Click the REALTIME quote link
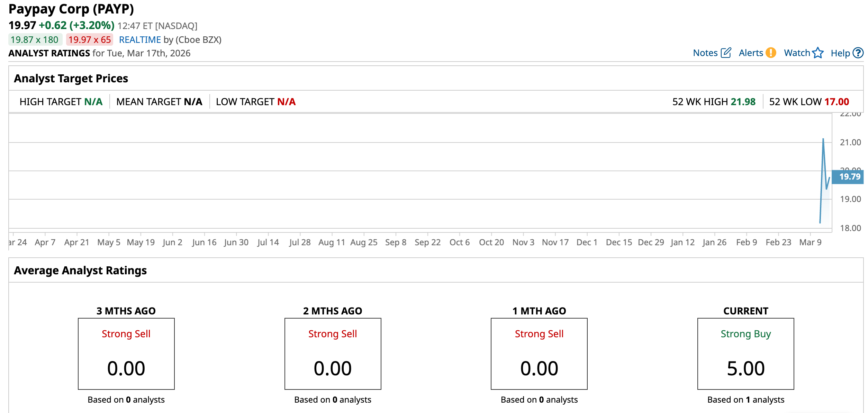Viewport: 868px width, 413px height. [x=140, y=40]
